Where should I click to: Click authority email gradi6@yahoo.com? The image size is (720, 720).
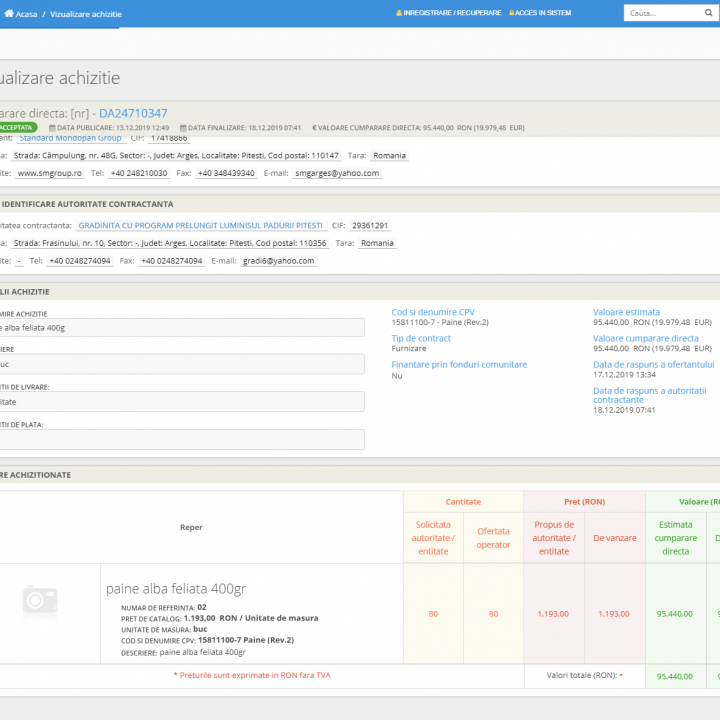pos(279,261)
